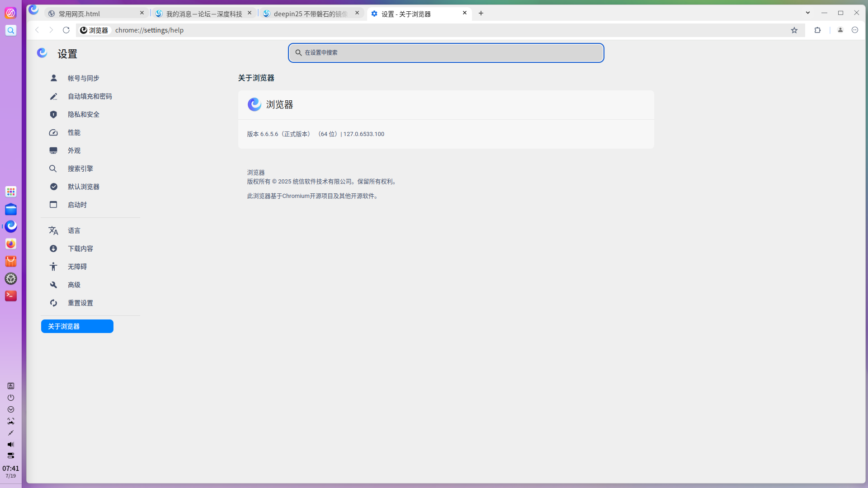
Task: Focus the 在设置中搜索 search field
Action: 446,53
